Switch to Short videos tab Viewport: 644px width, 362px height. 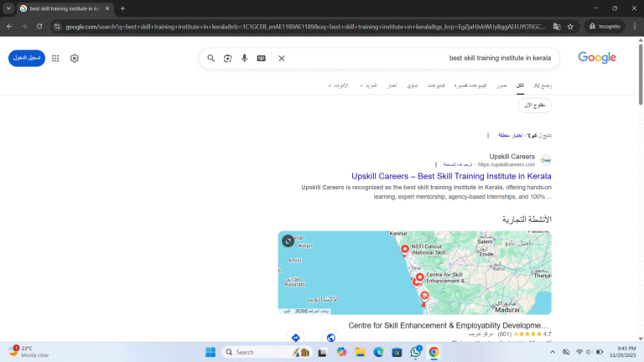click(470, 85)
